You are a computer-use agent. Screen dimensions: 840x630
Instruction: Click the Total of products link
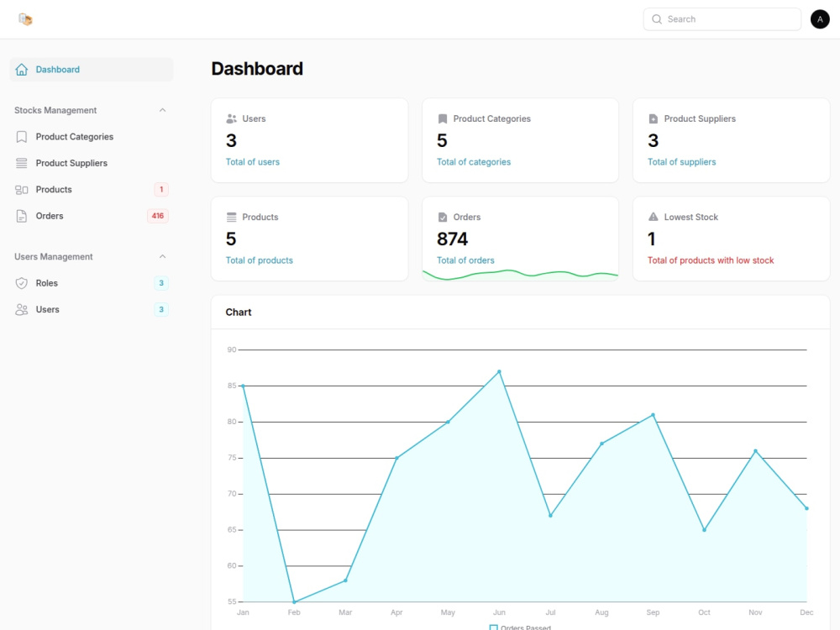[260, 260]
